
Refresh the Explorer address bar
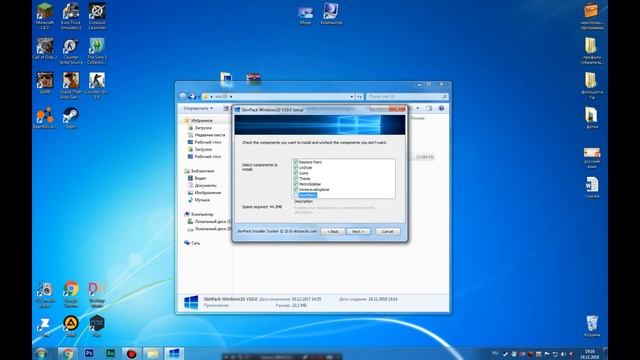(359, 97)
